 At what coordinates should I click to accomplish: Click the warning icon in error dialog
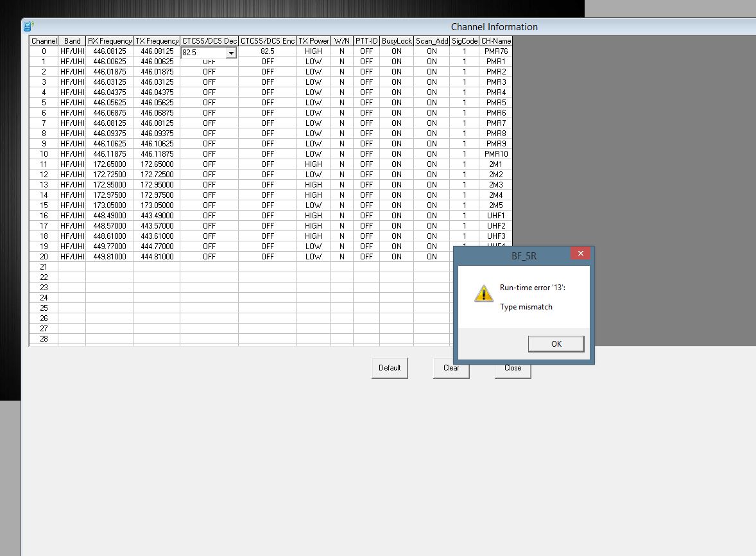[x=483, y=293]
